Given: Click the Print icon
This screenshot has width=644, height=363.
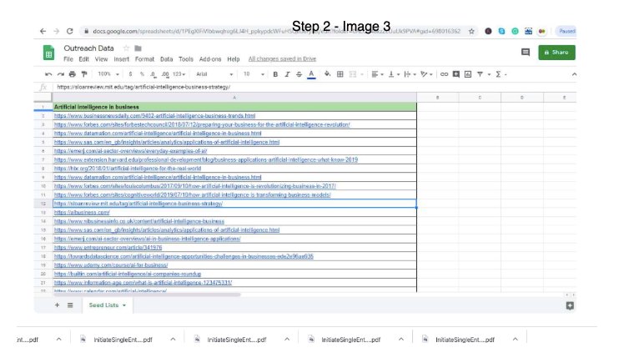Looking at the screenshot, I should 73,74.
